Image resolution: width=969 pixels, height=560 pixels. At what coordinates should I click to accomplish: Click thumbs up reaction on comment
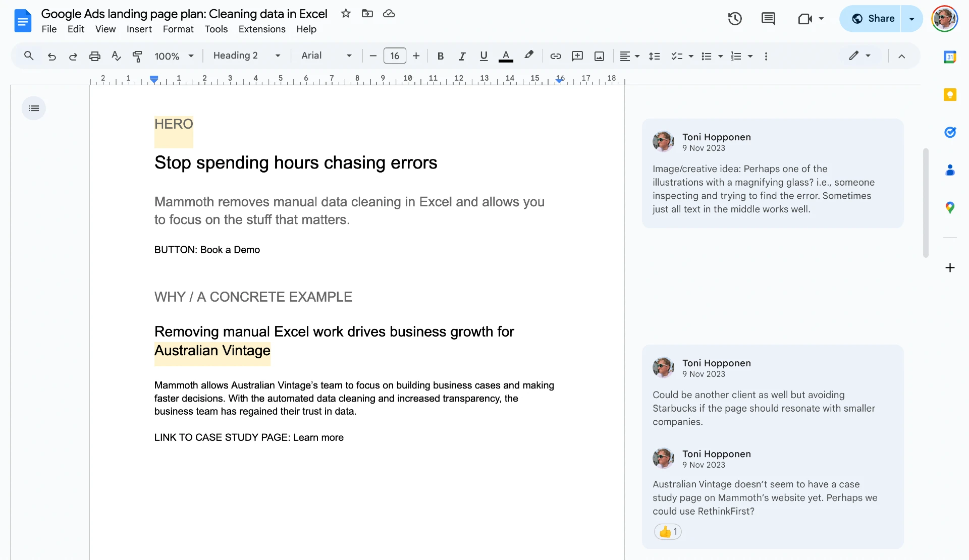click(x=667, y=531)
